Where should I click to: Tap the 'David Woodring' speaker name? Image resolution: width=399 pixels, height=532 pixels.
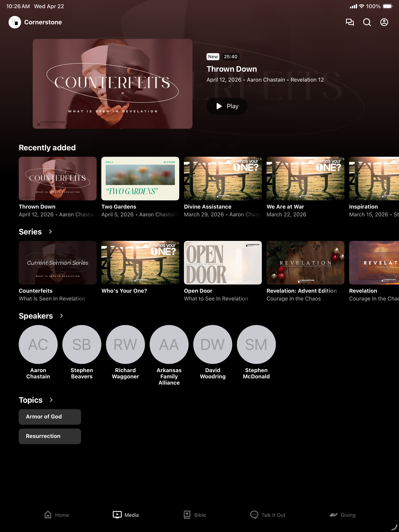point(213,373)
